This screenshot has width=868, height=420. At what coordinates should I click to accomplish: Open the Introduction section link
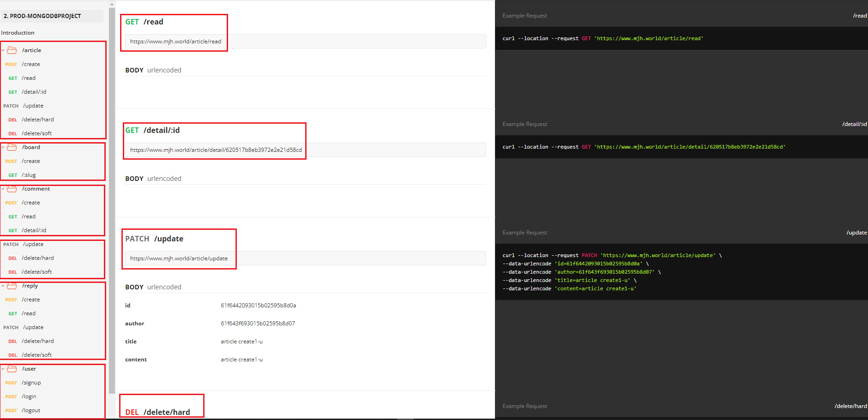point(18,33)
